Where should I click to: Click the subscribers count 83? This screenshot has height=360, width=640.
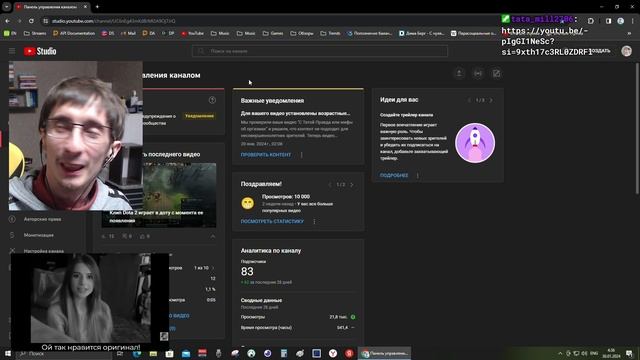coord(247,271)
